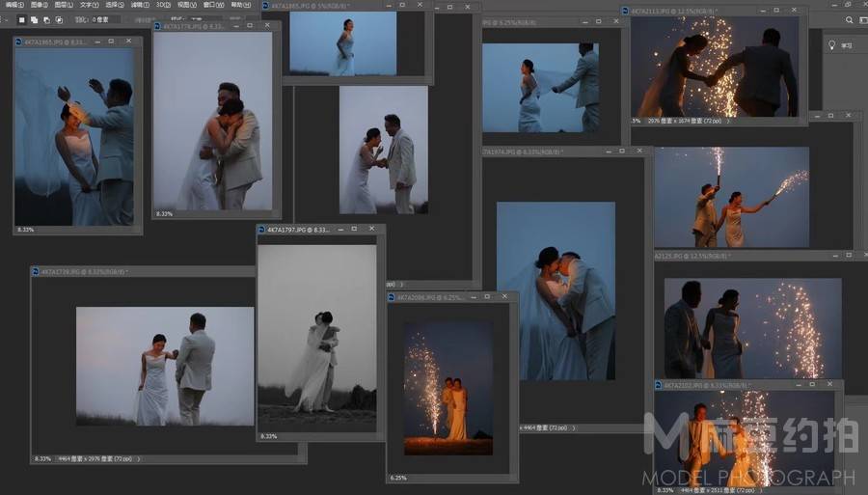Click the kissing couple photo in 4K7A1974.JPG
868x495 pixels.
pyautogui.click(x=556, y=291)
